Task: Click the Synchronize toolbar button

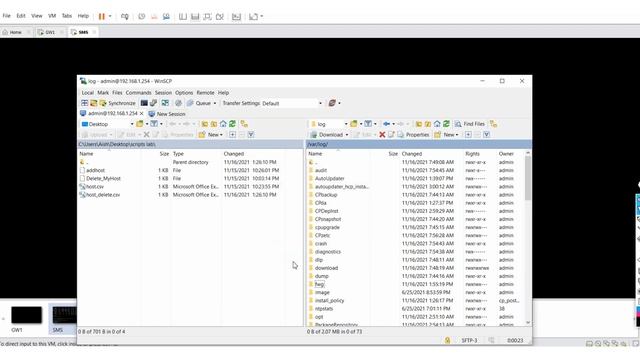Action: point(117,103)
